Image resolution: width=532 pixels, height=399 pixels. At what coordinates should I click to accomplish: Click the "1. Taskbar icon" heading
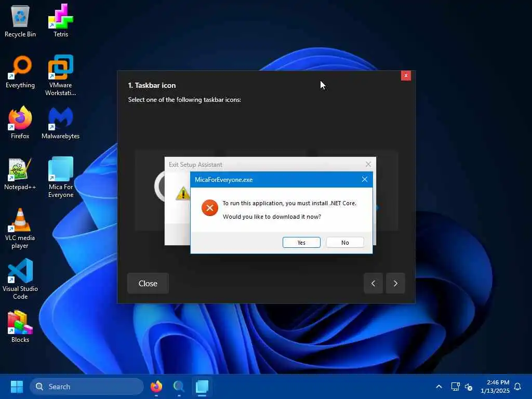[152, 86]
